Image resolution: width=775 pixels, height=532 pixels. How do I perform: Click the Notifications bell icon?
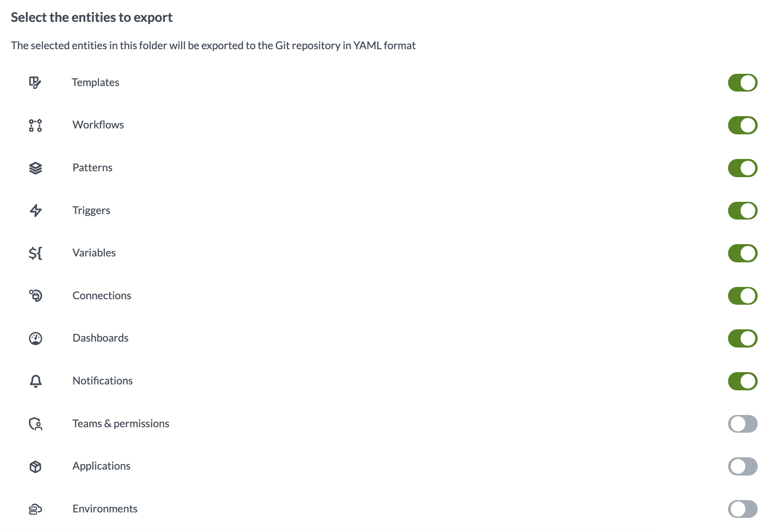[x=35, y=381]
